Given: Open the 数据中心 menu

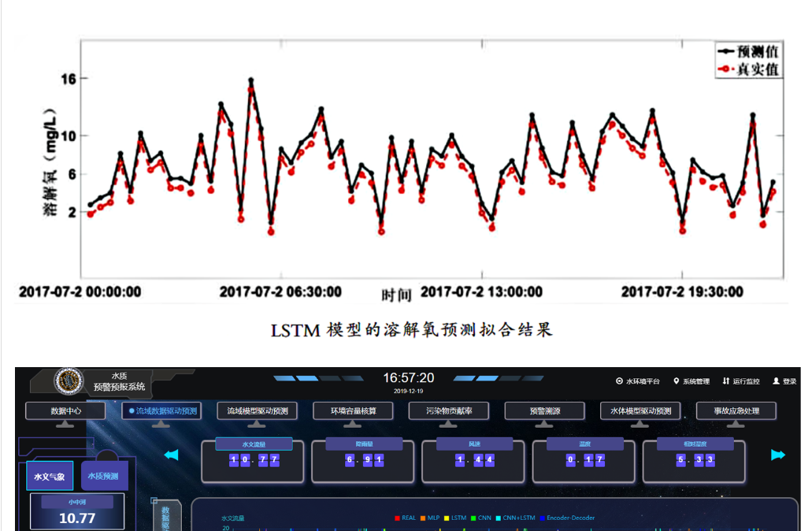Looking at the screenshot, I should coord(65,411).
